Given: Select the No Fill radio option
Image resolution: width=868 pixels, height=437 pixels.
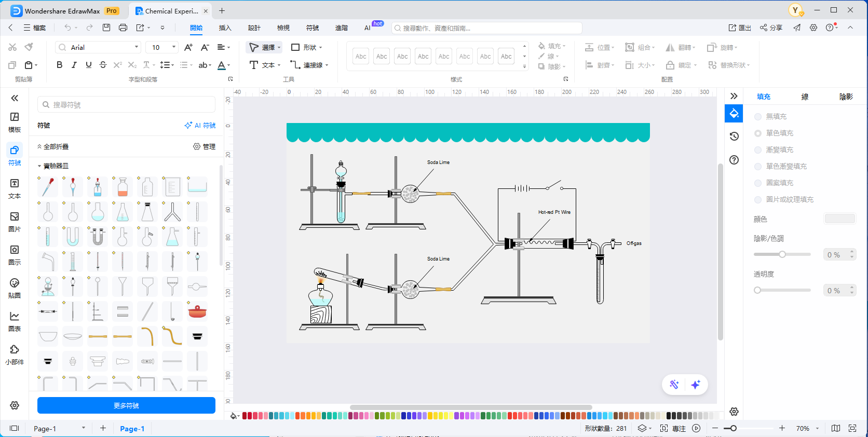Looking at the screenshot, I should click(758, 117).
